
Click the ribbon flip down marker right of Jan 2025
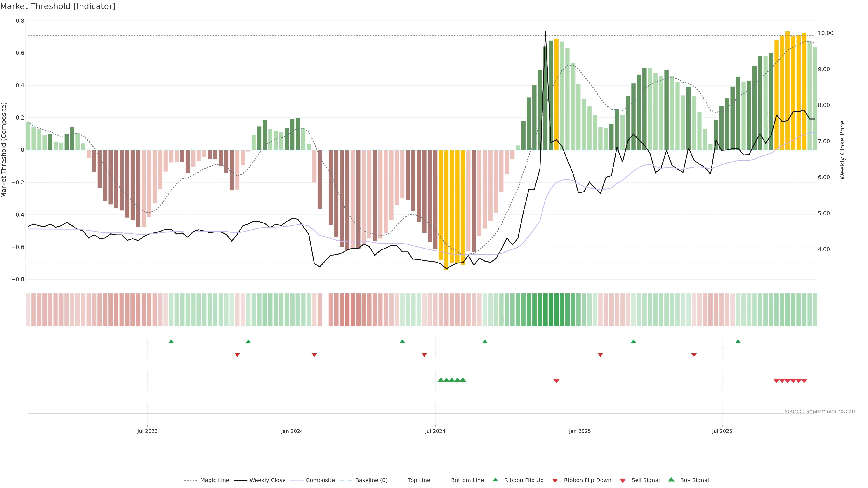coord(600,355)
